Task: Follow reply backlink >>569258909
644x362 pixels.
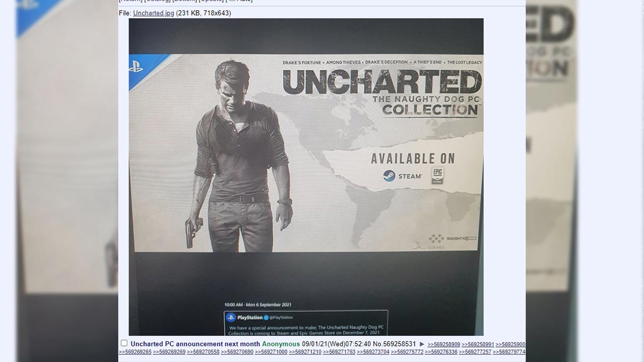Action: tap(443, 344)
